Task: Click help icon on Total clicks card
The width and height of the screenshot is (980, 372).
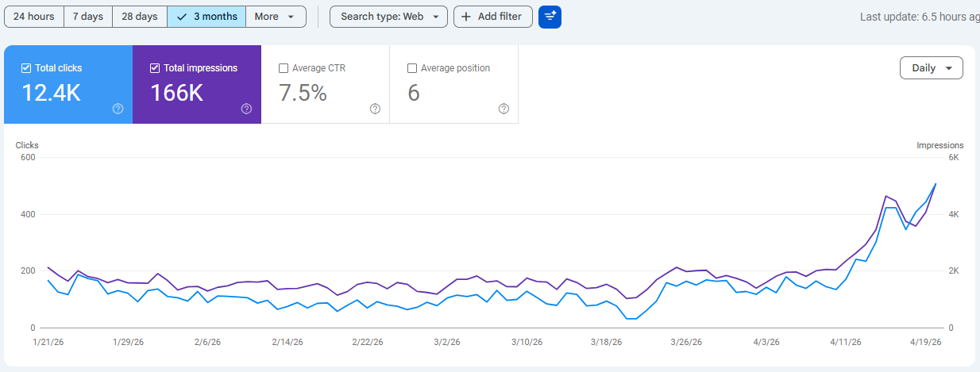Action: 118,109
